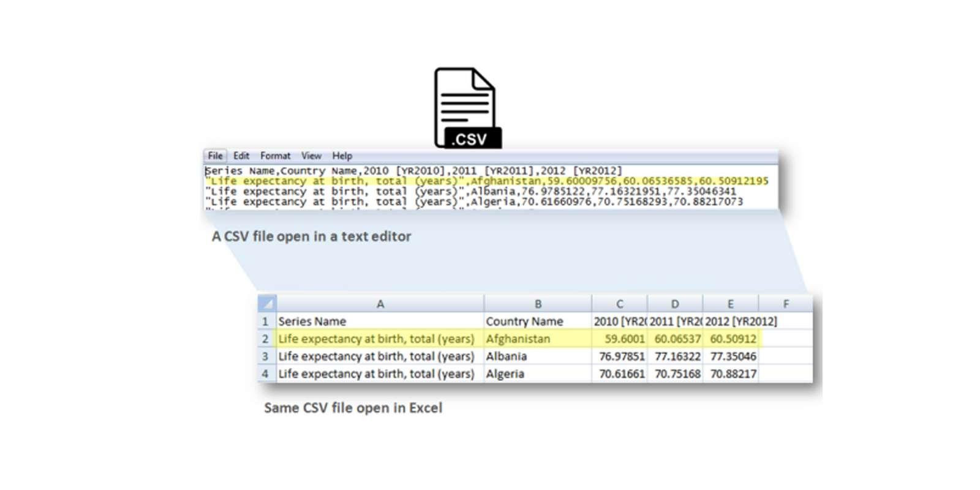This screenshot has width=980, height=490.
Task: Click the Excel select-all corner button
Action: tap(267, 303)
